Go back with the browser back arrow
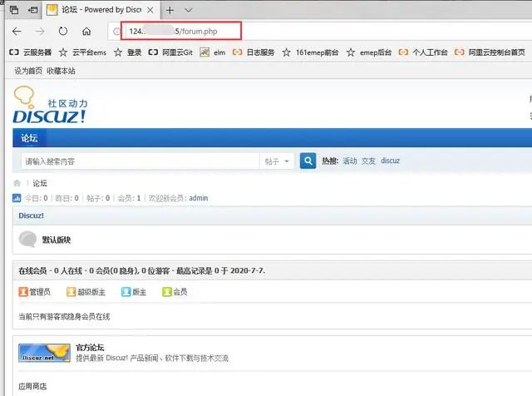Image resolution: width=532 pixels, height=396 pixels. (x=17, y=32)
